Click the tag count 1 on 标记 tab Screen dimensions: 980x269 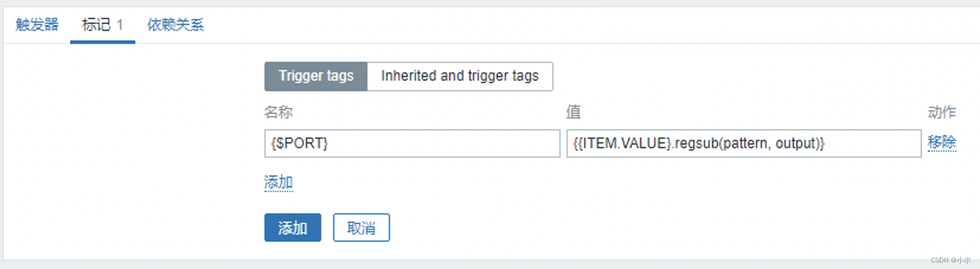(120, 25)
